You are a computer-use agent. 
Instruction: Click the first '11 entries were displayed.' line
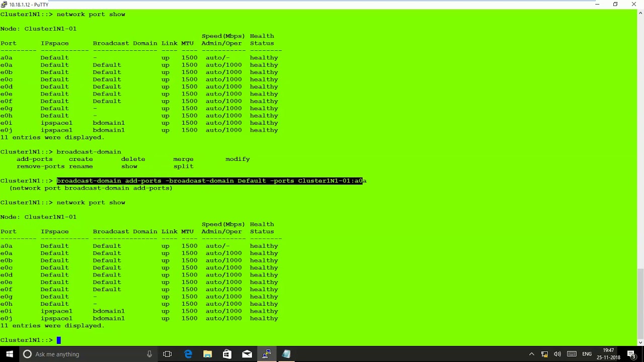(52, 137)
